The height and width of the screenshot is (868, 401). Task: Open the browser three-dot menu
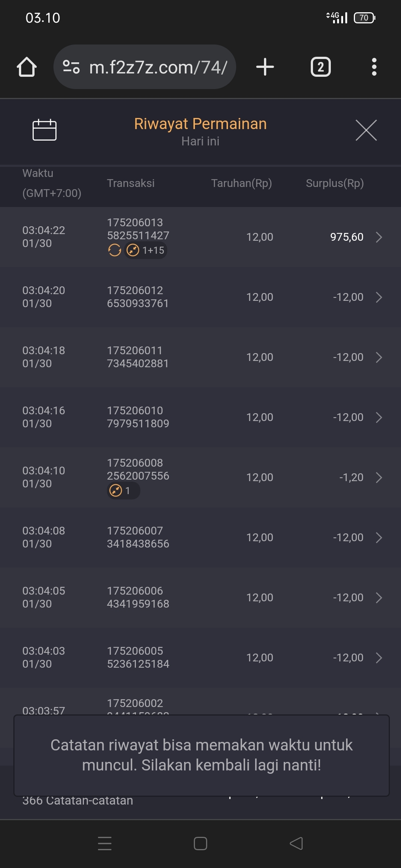(x=374, y=67)
